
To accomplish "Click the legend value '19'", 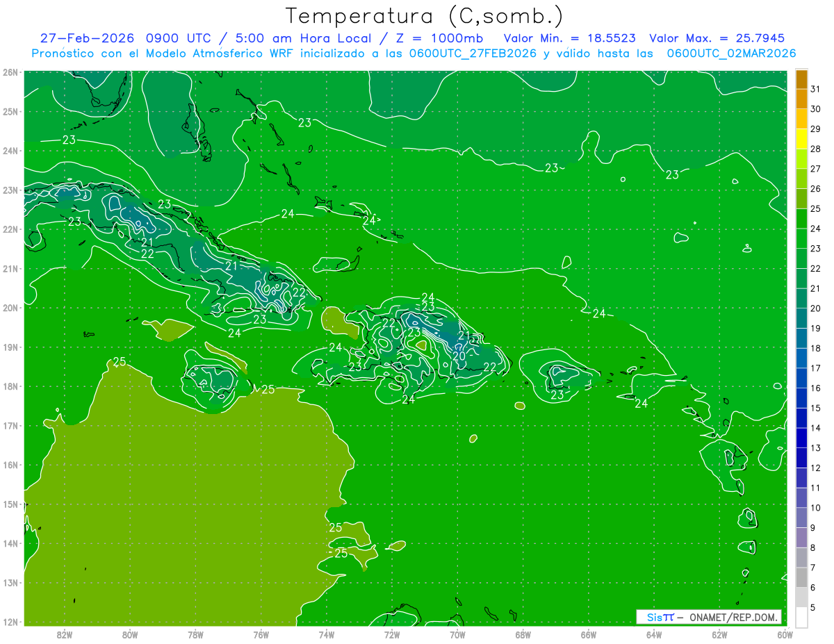I will click(815, 329).
